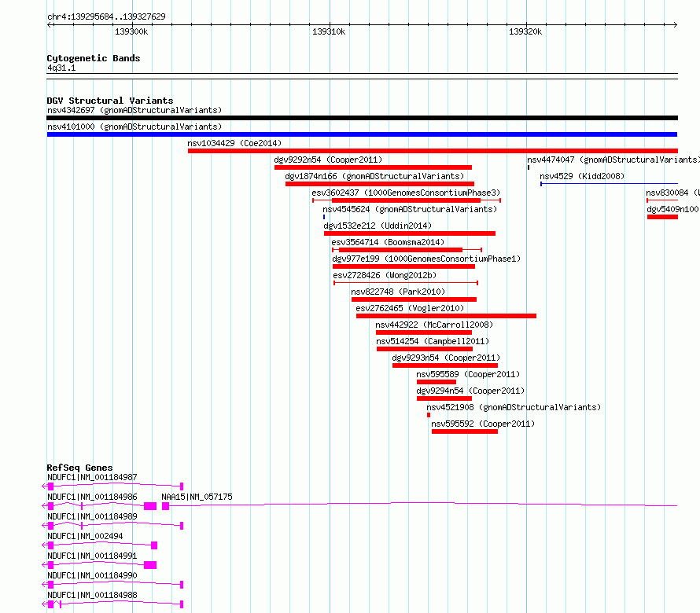Select NDUFC1|NM_001184989 transcript label

[x=92, y=516]
